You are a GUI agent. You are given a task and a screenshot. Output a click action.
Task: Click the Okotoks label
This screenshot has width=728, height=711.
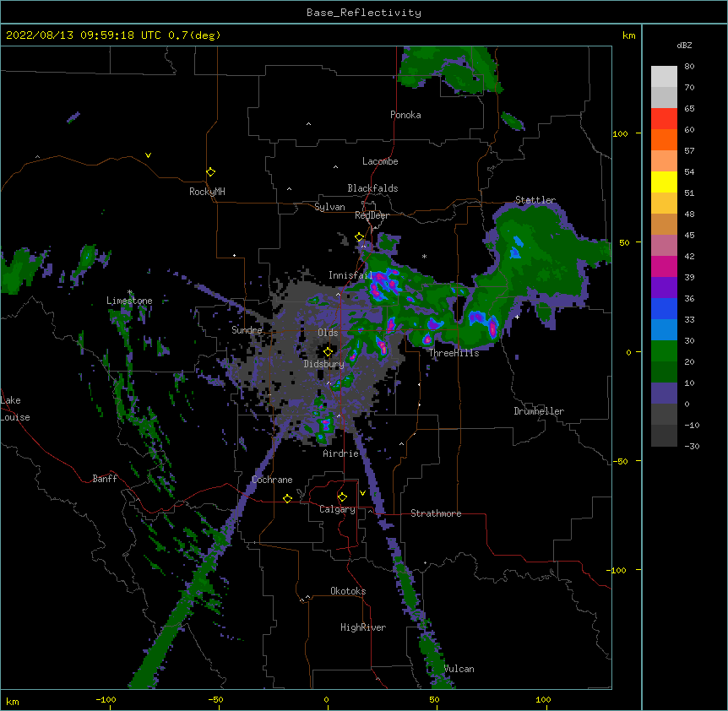[348, 591]
